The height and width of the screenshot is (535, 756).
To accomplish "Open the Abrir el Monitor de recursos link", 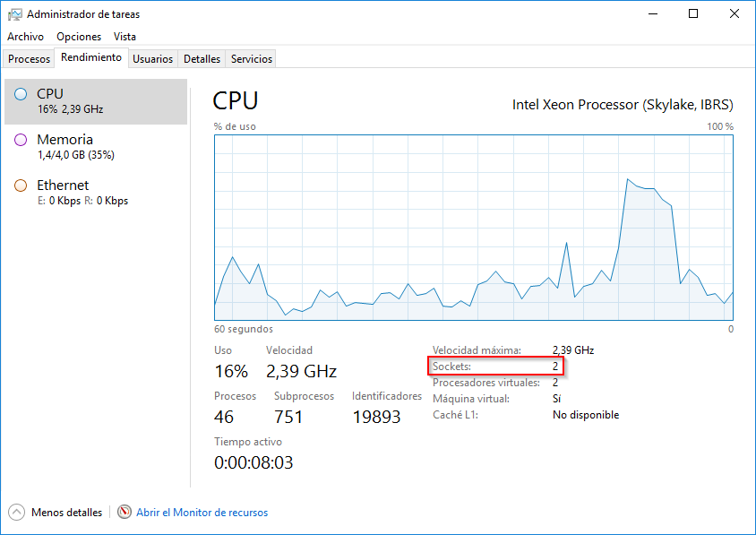I will click(x=202, y=513).
